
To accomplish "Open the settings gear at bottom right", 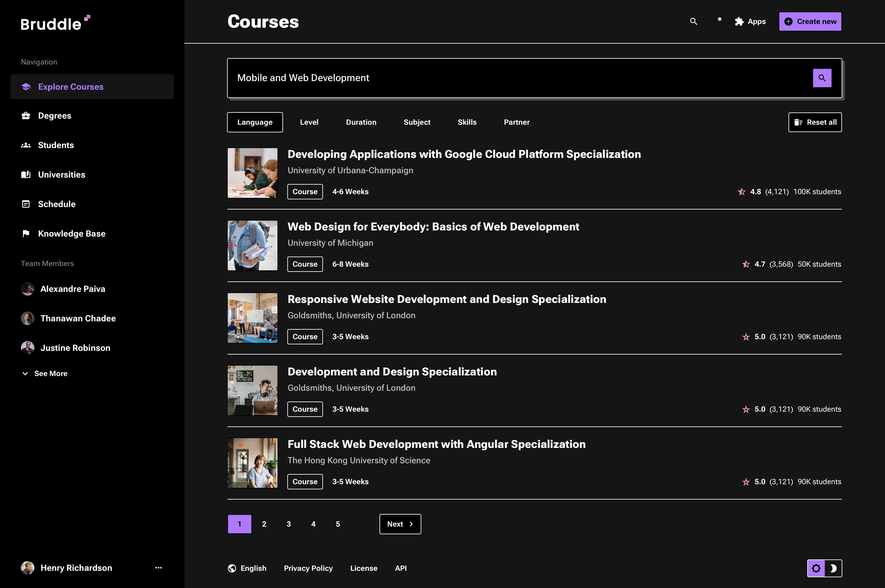I will pyautogui.click(x=816, y=568).
